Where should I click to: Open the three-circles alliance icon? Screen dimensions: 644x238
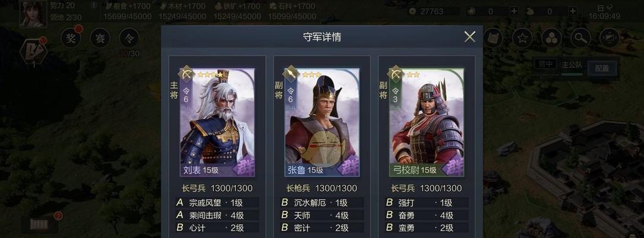pyautogui.click(x=551, y=38)
